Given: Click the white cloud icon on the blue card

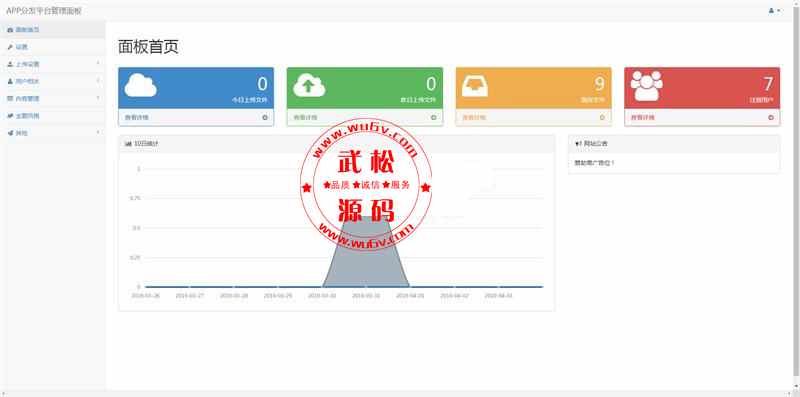Looking at the screenshot, I should point(140,85).
